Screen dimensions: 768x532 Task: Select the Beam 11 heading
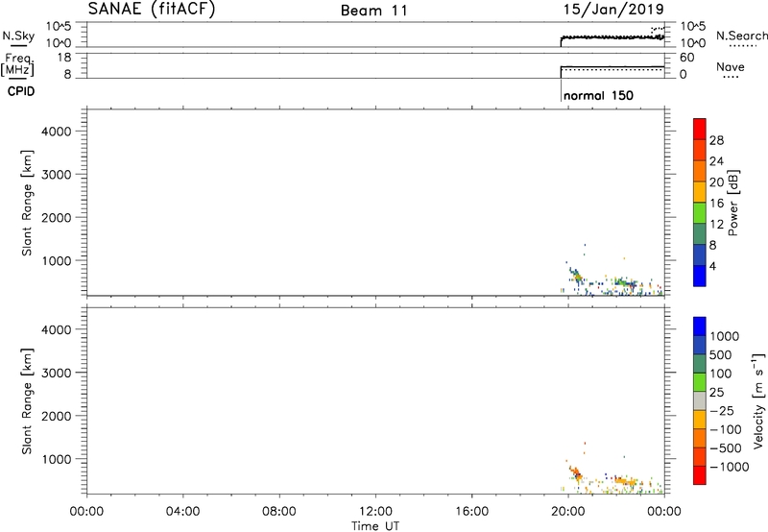(x=374, y=11)
